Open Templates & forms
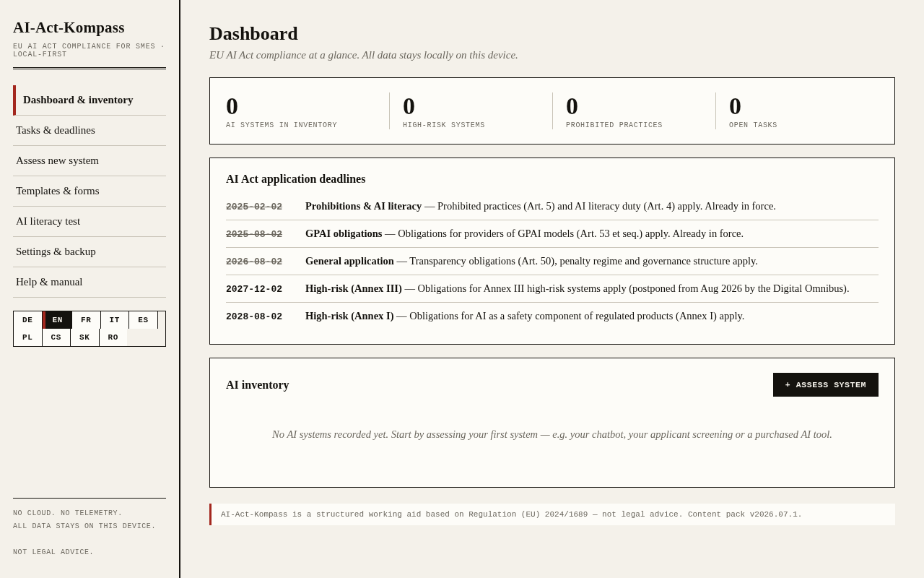The height and width of the screenshot is (578, 924). click(x=90, y=191)
